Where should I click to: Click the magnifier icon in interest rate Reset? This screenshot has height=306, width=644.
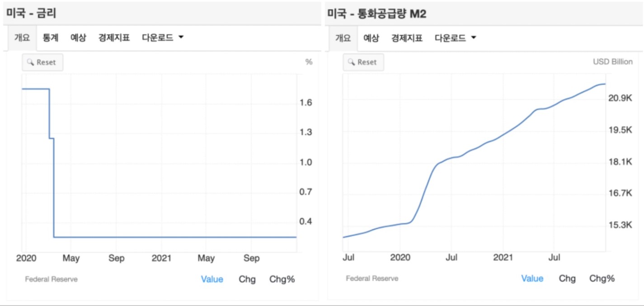pyautogui.click(x=31, y=62)
